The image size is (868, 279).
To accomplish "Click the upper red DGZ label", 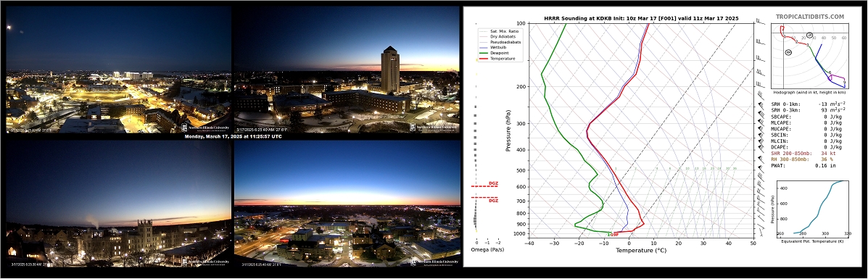I will 492,183.
